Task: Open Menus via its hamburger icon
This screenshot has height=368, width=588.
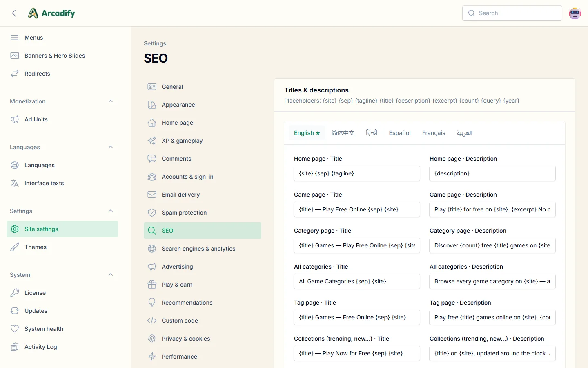Action: coord(15,38)
